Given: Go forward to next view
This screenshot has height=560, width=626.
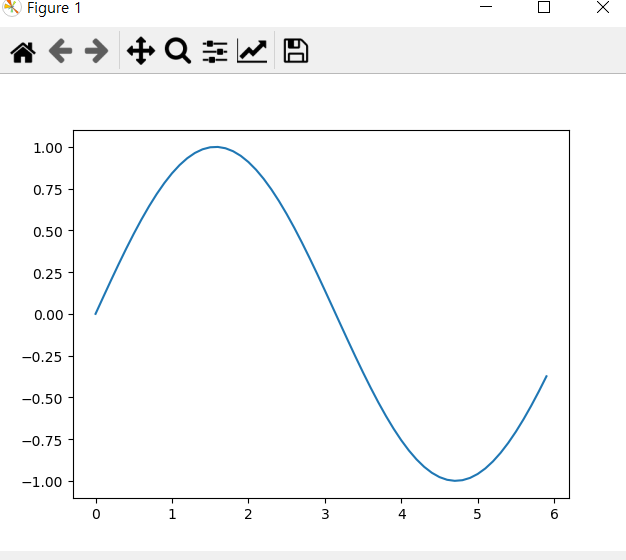Looking at the screenshot, I should 97,51.
